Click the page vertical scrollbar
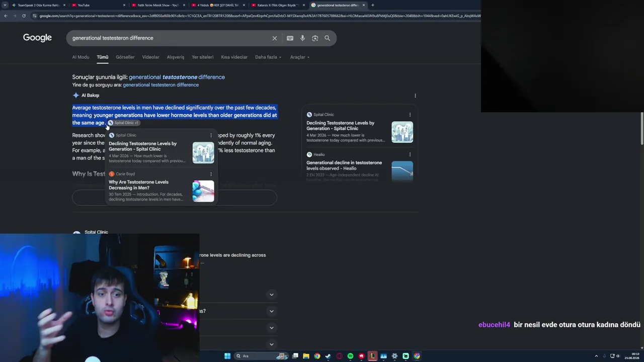This screenshot has width=644, height=362. pyautogui.click(x=642, y=129)
